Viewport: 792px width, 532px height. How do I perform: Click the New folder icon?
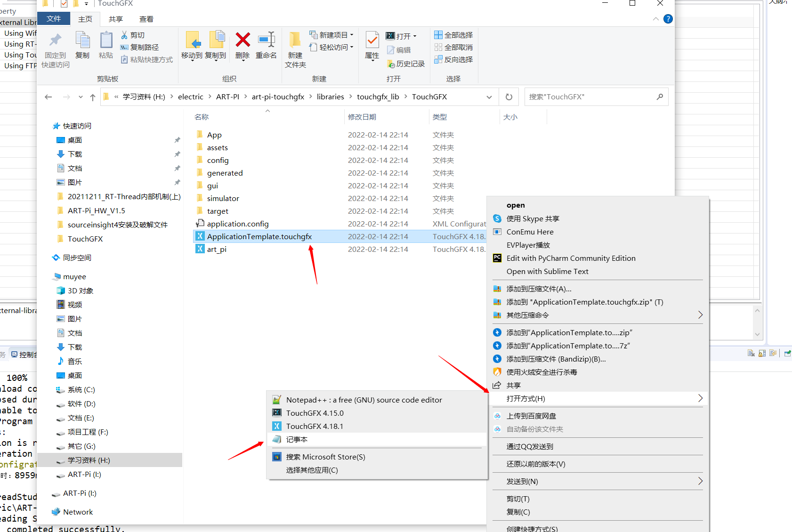point(295,40)
